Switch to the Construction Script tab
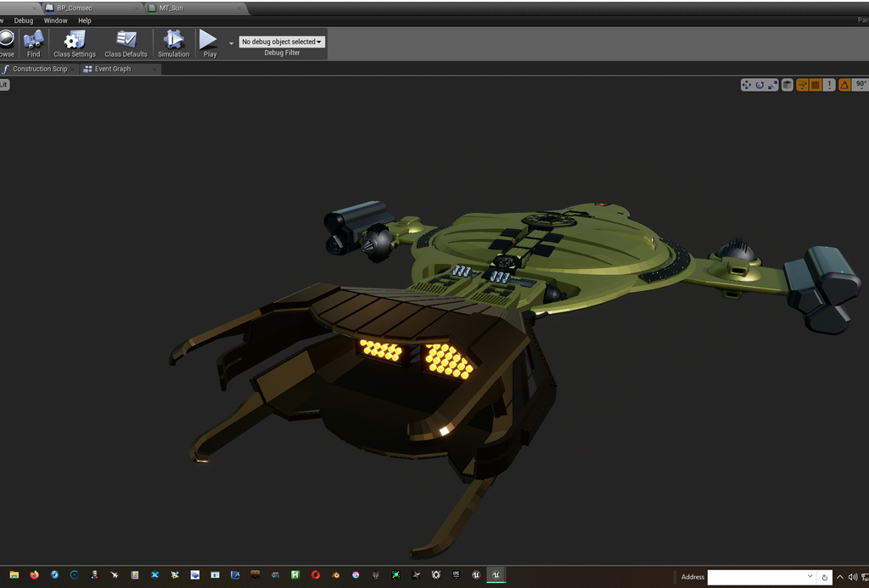The width and height of the screenshot is (869, 588). tap(39, 69)
